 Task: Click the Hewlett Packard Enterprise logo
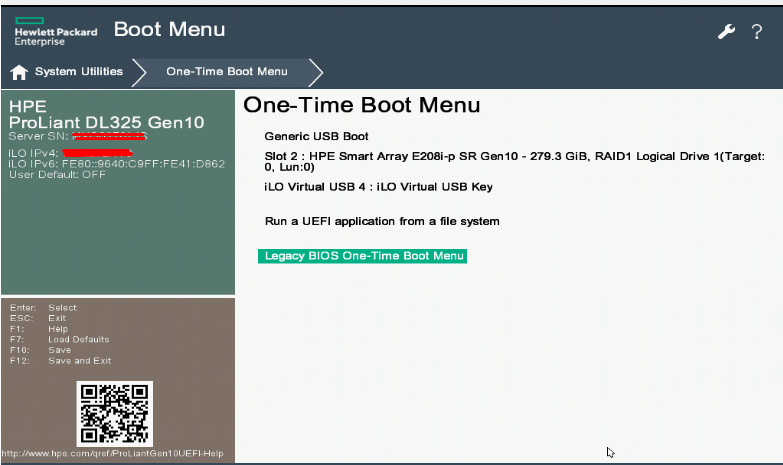(x=56, y=31)
